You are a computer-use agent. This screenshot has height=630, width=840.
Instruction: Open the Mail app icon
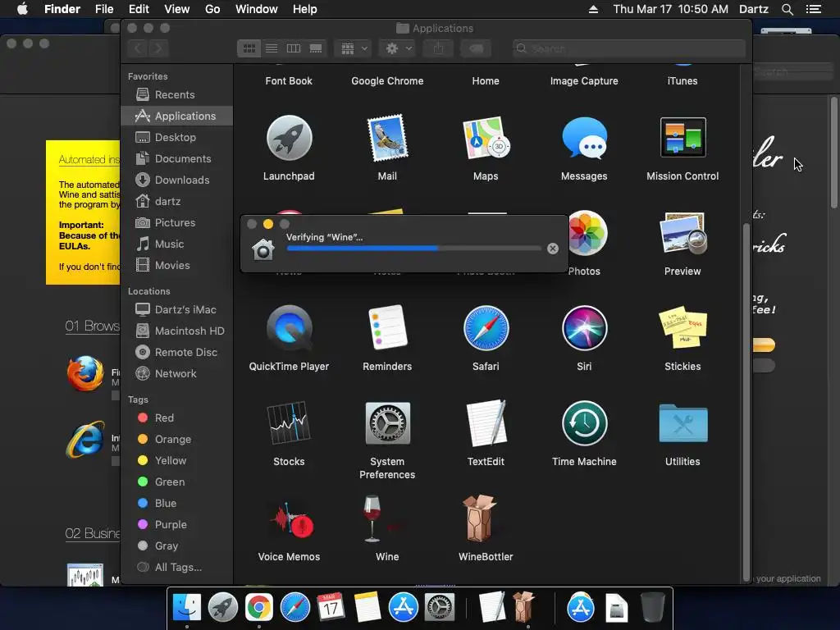(387, 138)
